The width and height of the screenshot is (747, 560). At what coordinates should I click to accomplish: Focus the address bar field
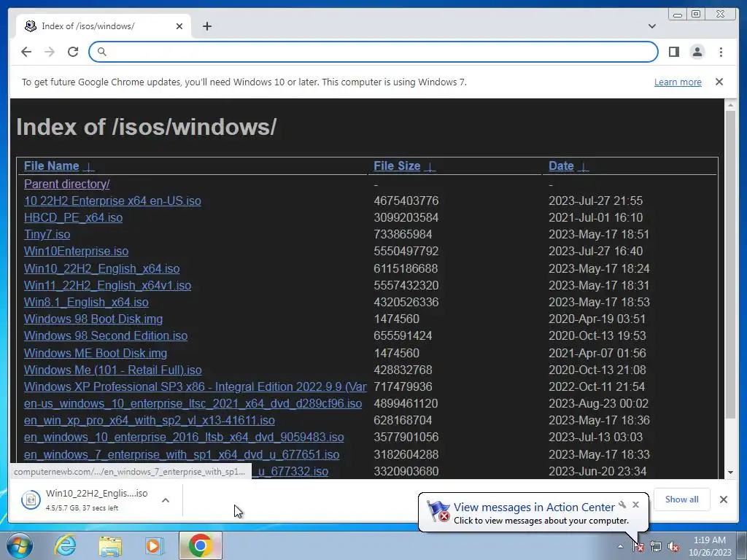point(373,52)
